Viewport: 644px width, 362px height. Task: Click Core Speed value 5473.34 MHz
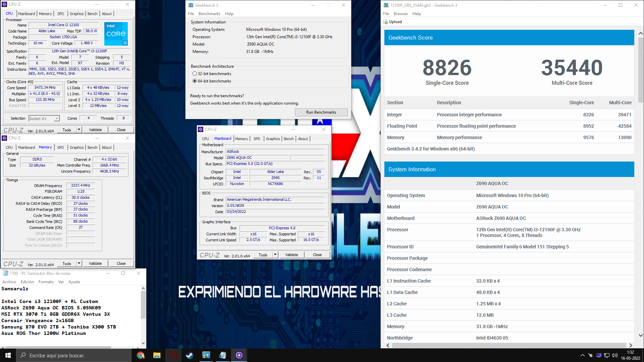click(45, 88)
